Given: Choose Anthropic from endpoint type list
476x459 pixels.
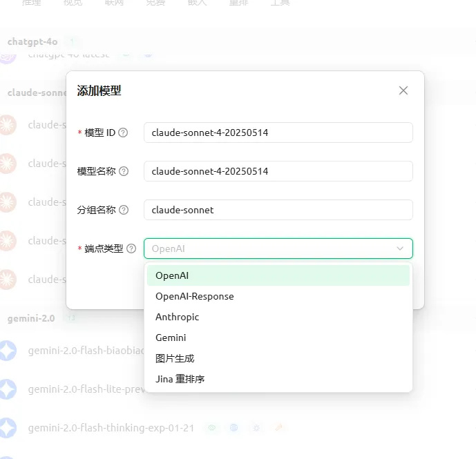Looking at the screenshot, I should pos(278,317).
